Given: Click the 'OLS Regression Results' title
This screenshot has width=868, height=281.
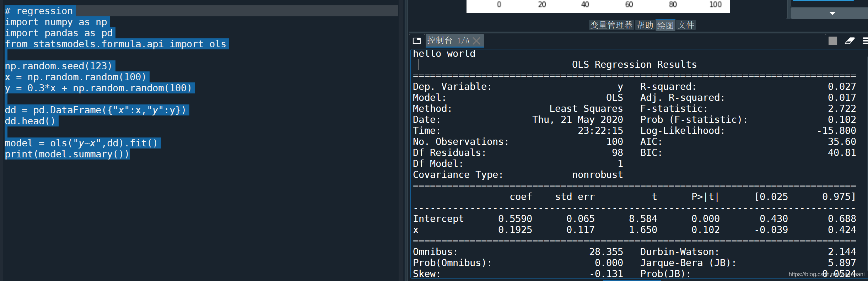Looking at the screenshot, I should click(634, 65).
